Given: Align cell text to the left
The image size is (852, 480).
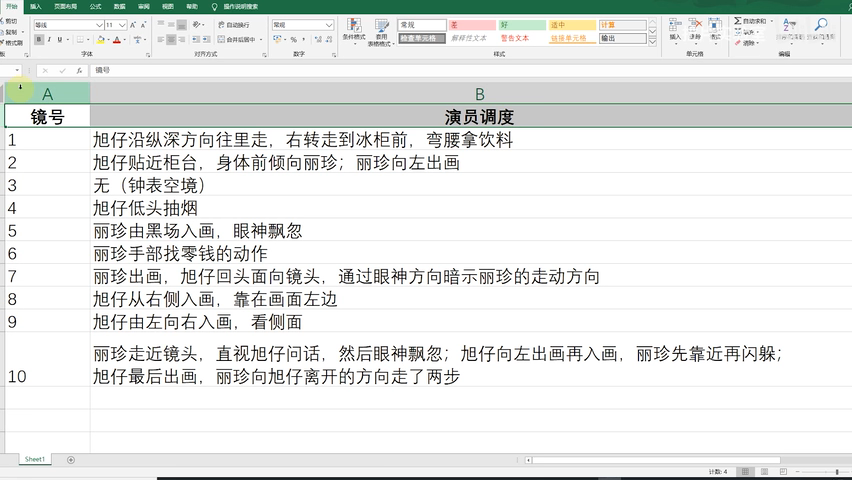Looking at the screenshot, I should (161, 39).
